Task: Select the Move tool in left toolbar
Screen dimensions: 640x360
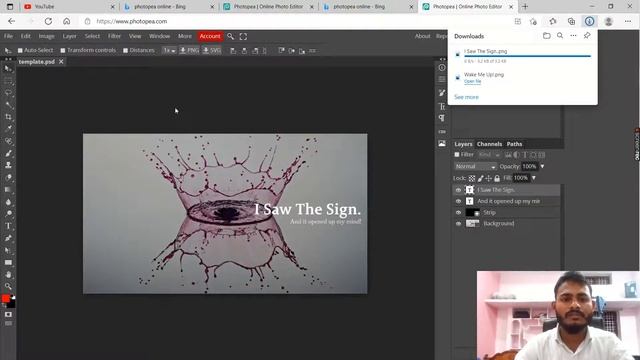Action: click(8, 69)
